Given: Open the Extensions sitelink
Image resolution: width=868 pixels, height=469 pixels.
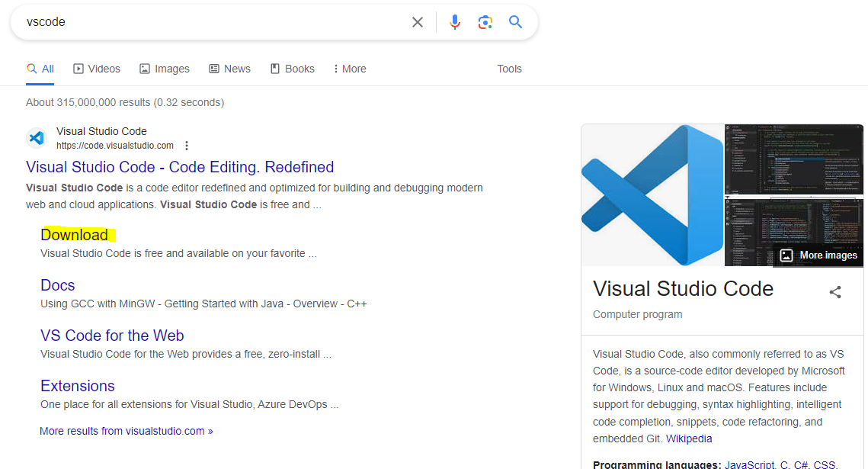Looking at the screenshot, I should pos(78,386).
